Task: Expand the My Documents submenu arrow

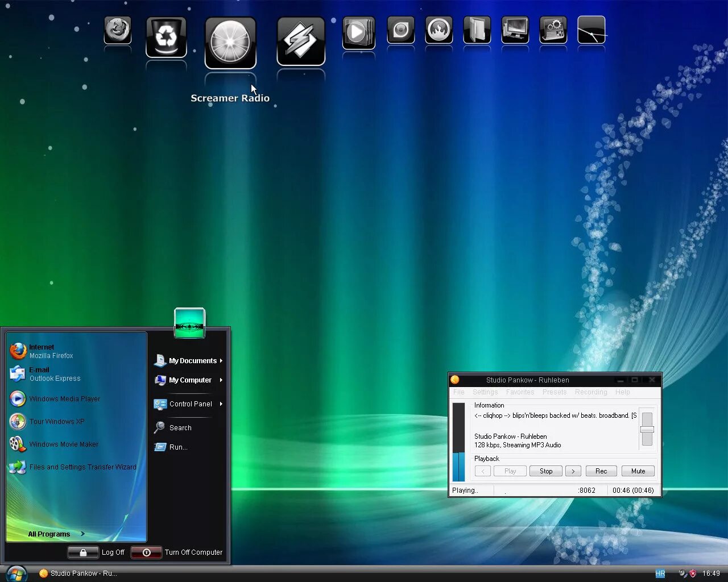Action: pyautogui.click(x=221, y=361)
